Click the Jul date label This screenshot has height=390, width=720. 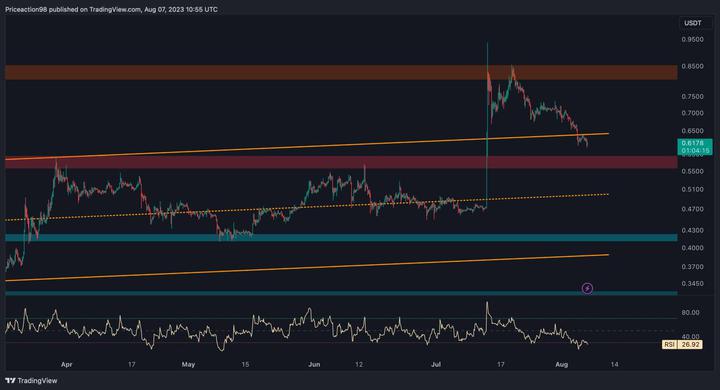[436, 364]
